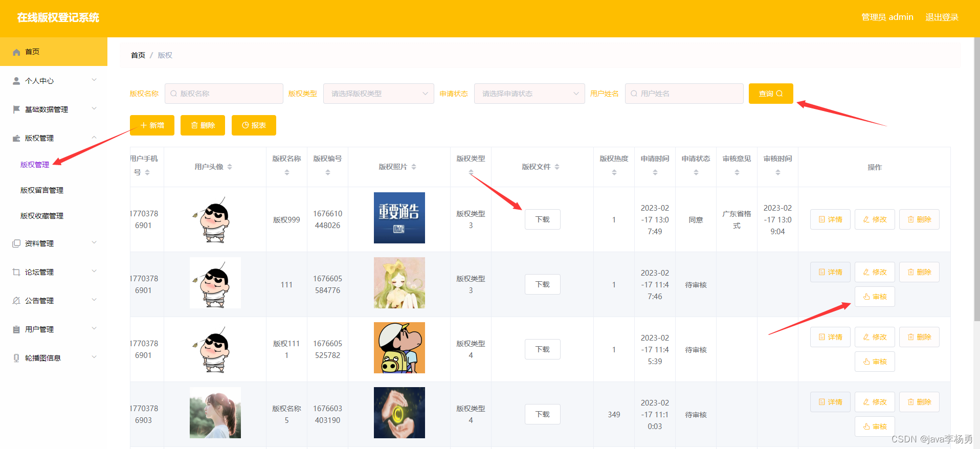Focus the 版权名称 search field
This screenshot has width=980, height=449.
(224, 94)
